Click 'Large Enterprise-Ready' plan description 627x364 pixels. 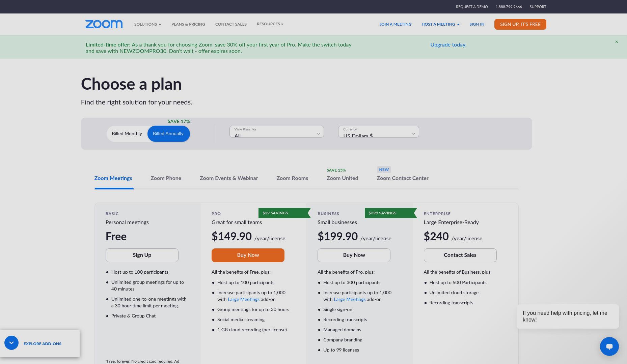(451, 222)
